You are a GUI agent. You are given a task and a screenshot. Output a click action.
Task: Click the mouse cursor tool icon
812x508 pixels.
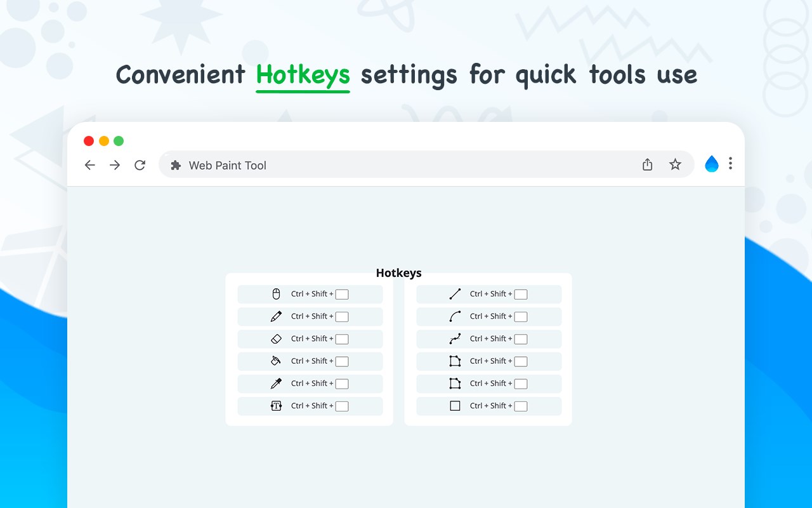click(x=276, y=294)
